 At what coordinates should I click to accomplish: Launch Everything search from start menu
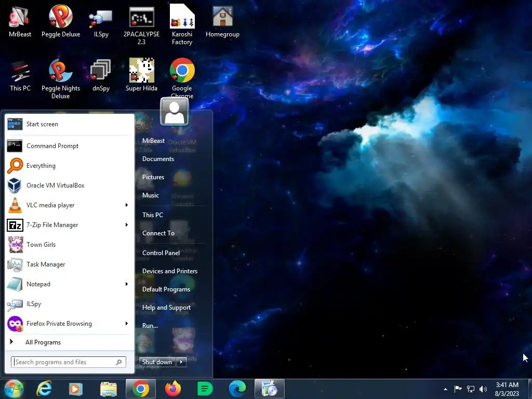point(69,166)
